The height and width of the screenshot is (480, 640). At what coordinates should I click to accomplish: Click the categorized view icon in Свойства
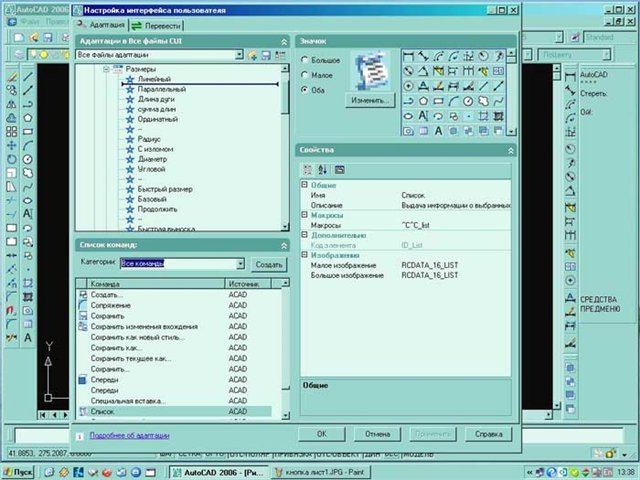[308, 170]
